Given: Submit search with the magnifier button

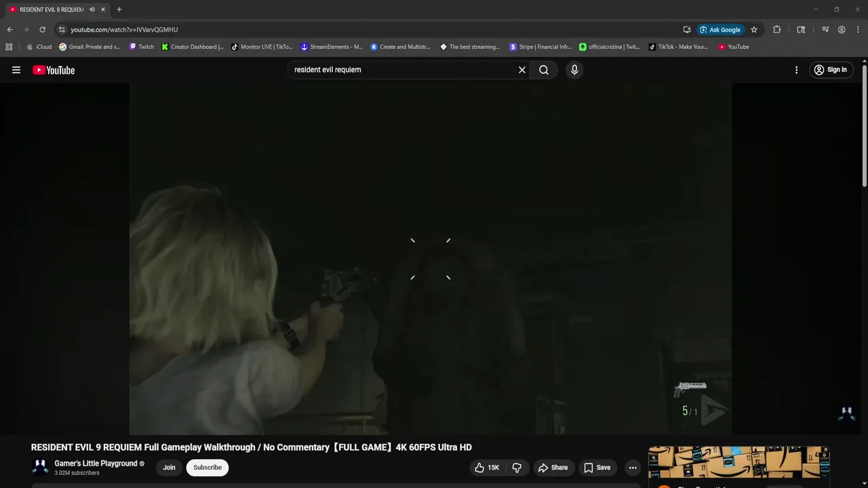Looking at the screenshot, I should 544,70.
